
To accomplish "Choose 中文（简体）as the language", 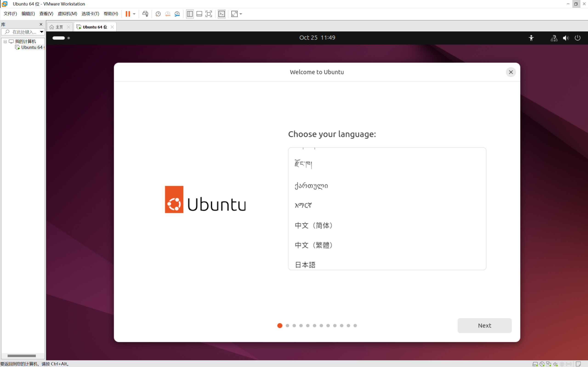I will coord(387,225).
